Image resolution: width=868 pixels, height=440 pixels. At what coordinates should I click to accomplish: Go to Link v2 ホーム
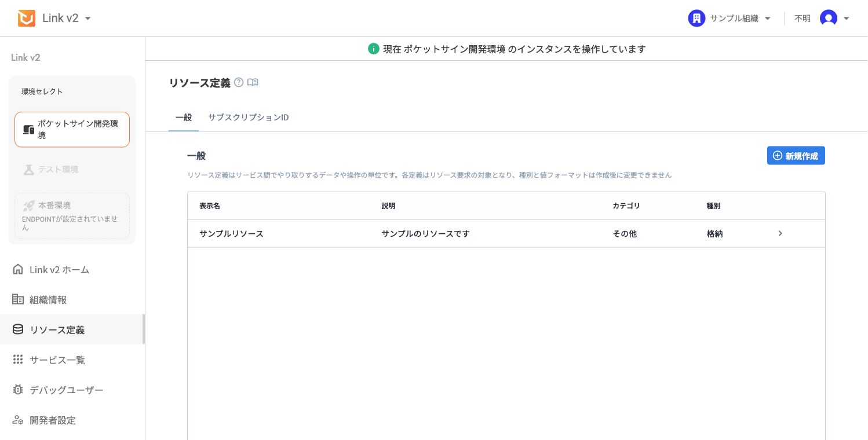[72, 270]
